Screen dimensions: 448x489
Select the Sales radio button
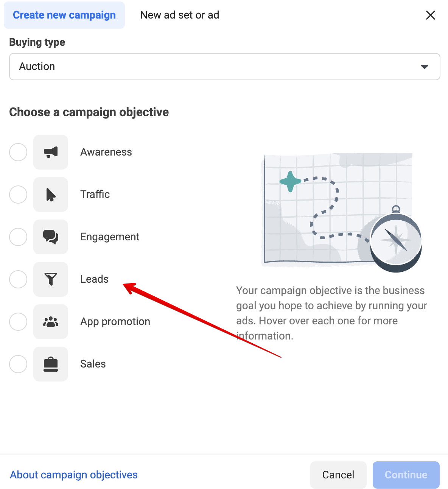(x=18, y=364)
